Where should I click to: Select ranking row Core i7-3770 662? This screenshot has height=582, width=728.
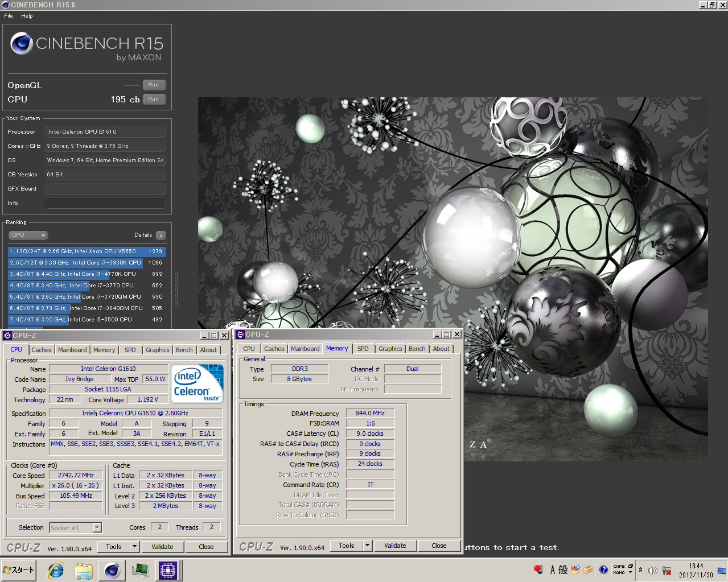pyautogui.click(x=87, y=286)
